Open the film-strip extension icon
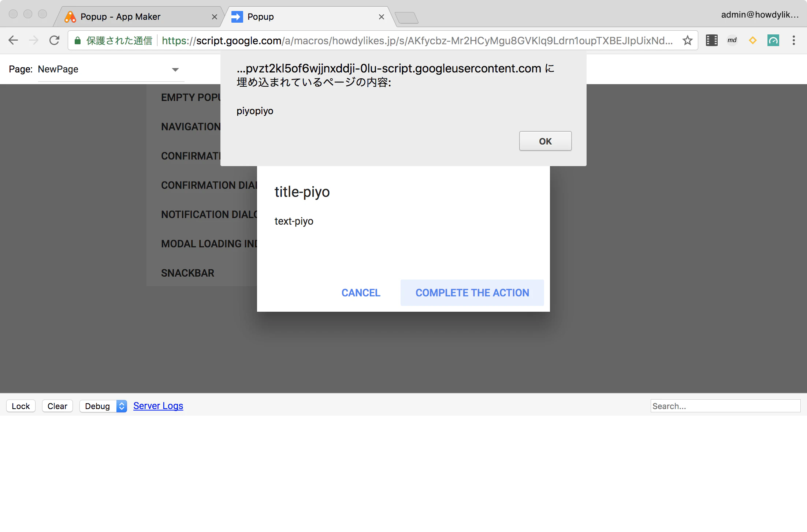 711,40
